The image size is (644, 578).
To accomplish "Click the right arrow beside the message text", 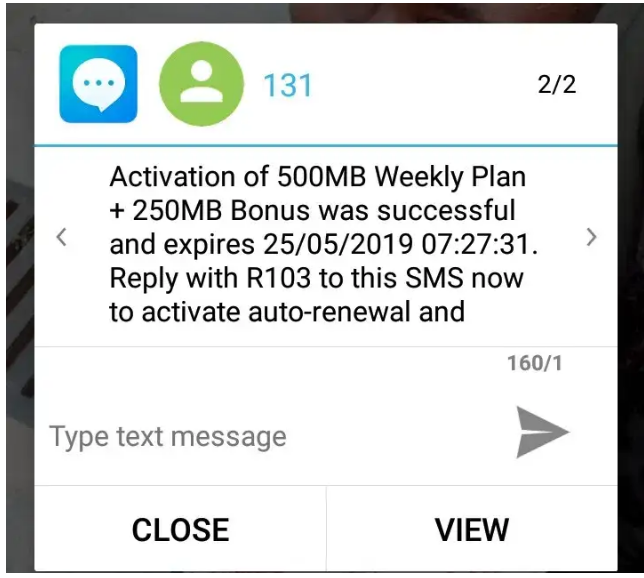I will 591,237.
